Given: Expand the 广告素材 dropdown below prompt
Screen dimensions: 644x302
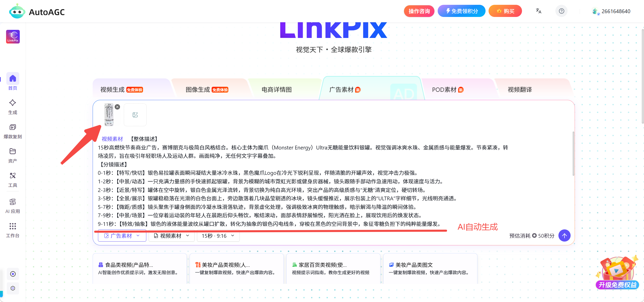Looking at the screenshot, I should (122, 236).
